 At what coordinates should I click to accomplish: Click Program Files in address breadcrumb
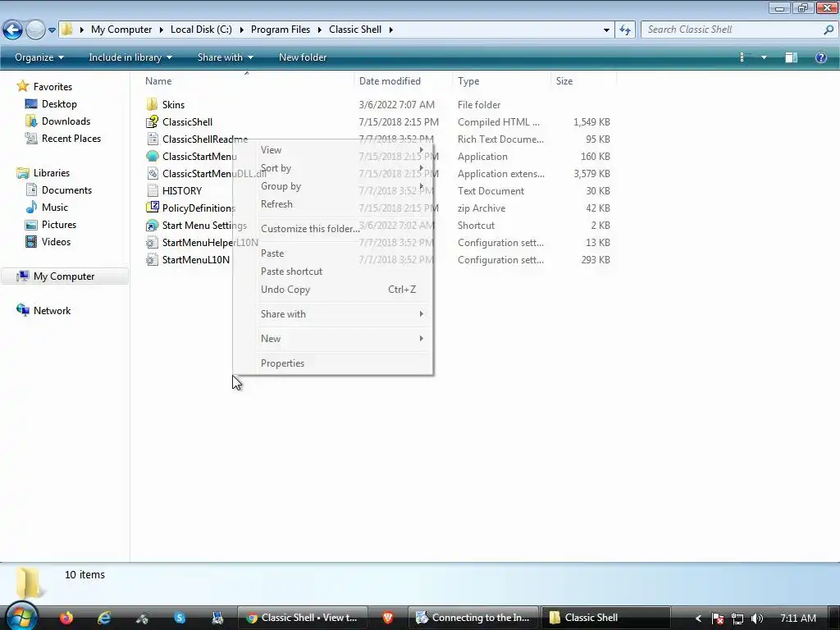coord(281,30)
